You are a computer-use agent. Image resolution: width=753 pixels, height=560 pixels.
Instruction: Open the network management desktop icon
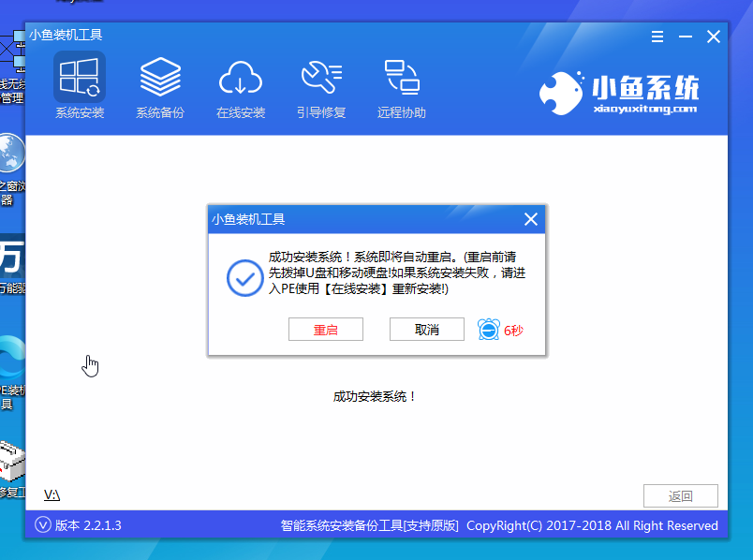(x=12, y=56)
